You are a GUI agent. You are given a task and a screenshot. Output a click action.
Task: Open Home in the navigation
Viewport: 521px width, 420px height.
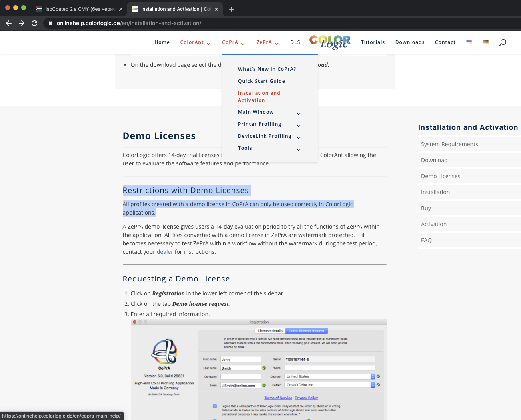pyautogui.click(x=162, y=42)
